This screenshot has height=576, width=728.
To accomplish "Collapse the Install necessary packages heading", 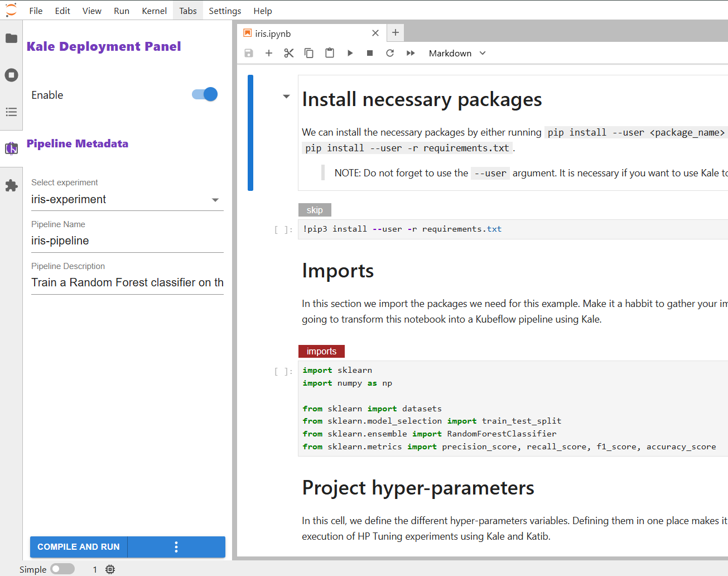I will (286, 97).
